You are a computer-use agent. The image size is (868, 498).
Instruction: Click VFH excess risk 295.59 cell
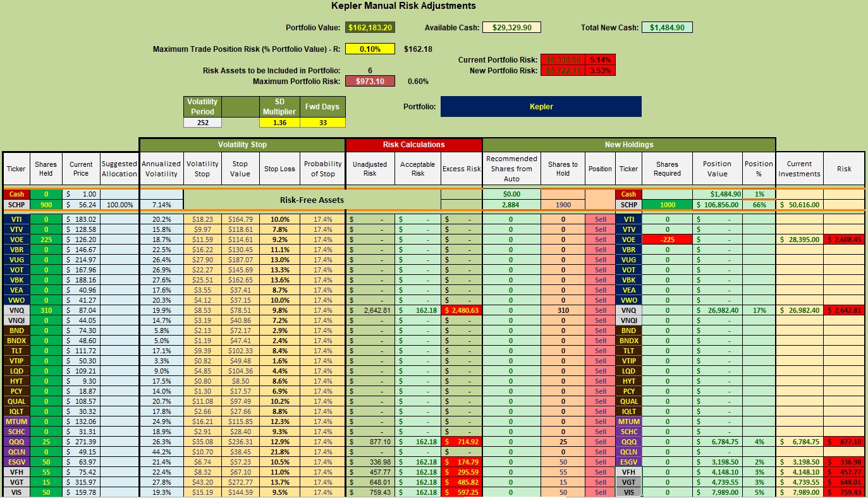[x=462, y=472]
